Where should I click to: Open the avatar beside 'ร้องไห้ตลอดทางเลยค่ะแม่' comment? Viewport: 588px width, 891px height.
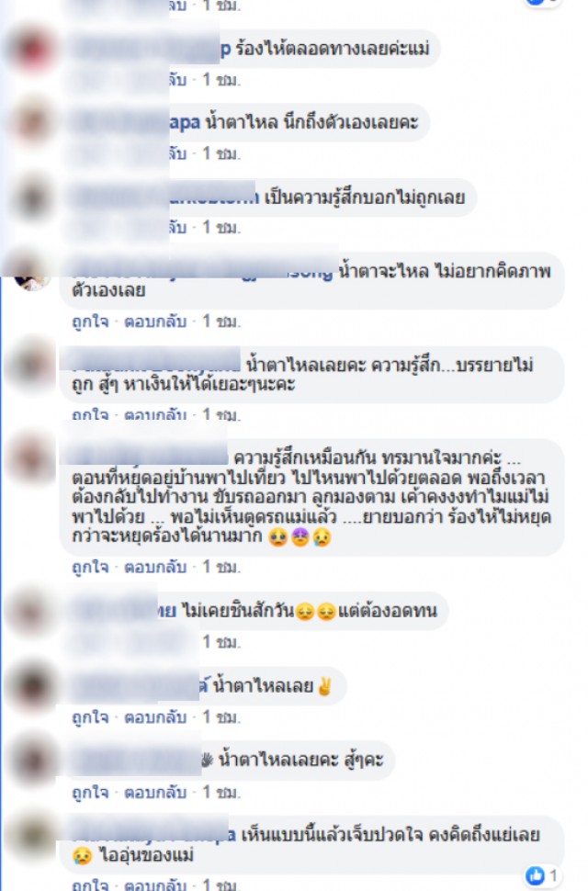click(32, 49)
